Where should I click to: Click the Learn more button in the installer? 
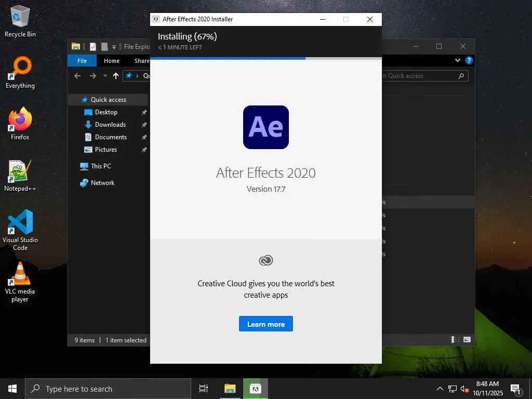pyautogui.click(x=265, y=324)
